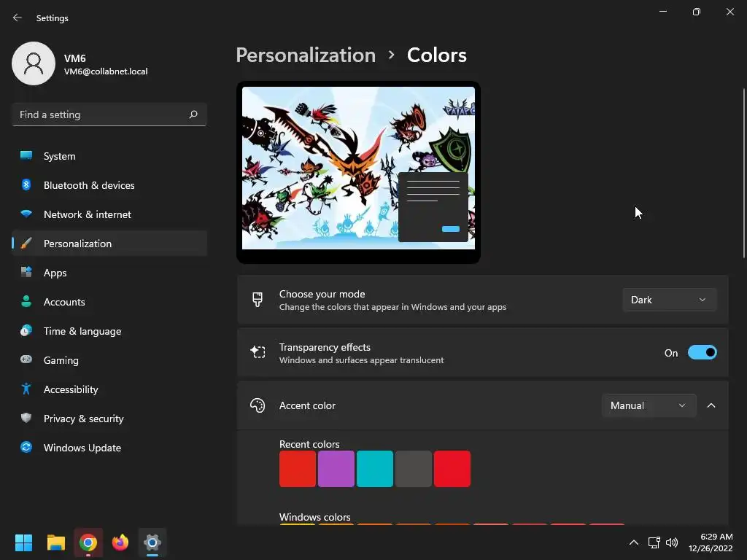Image resolution: width=747 pixels, height=560 pixels.
Task: Click the Apps sidebar icon
Action: (26, 273)
